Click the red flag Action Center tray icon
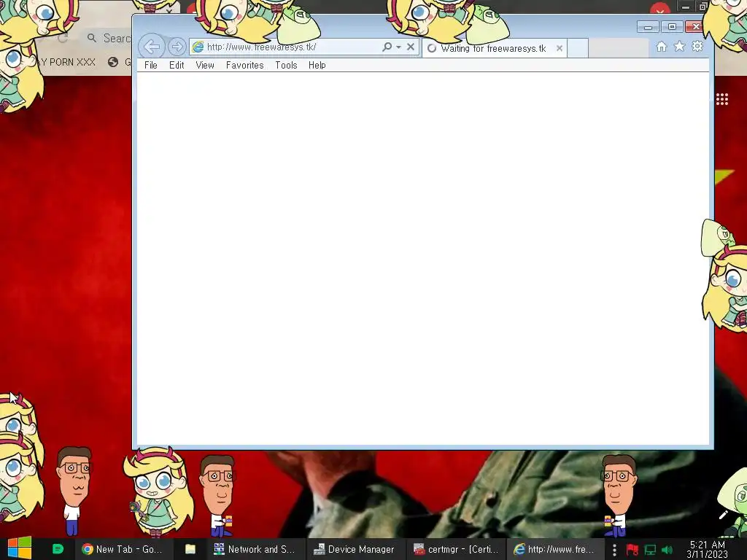The image size is (747, 560). click(632, 550)
